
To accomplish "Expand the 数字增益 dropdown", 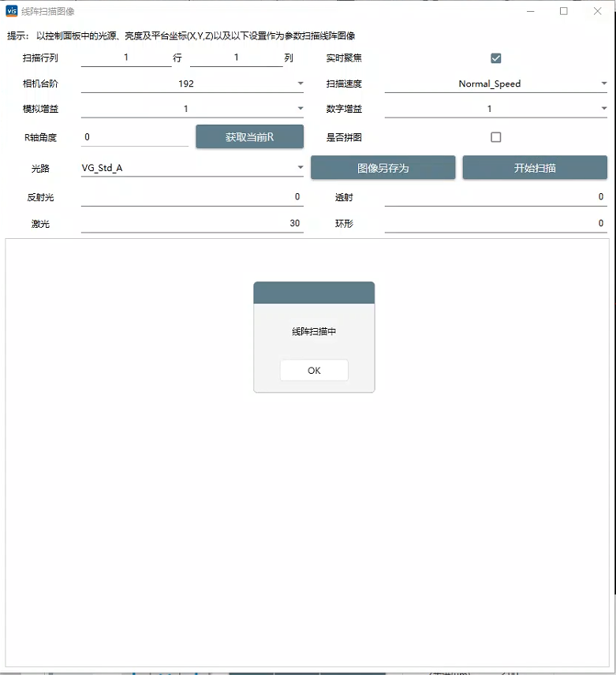I will (495, 109).
